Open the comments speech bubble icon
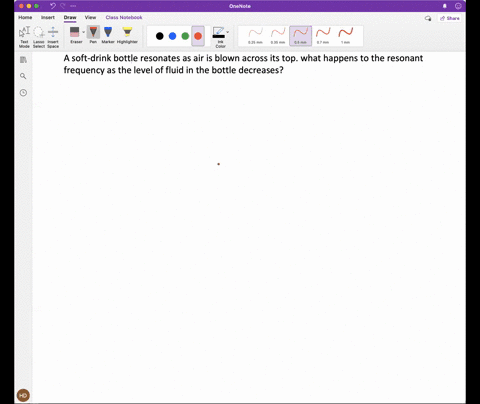 click(x=428, y=18)
